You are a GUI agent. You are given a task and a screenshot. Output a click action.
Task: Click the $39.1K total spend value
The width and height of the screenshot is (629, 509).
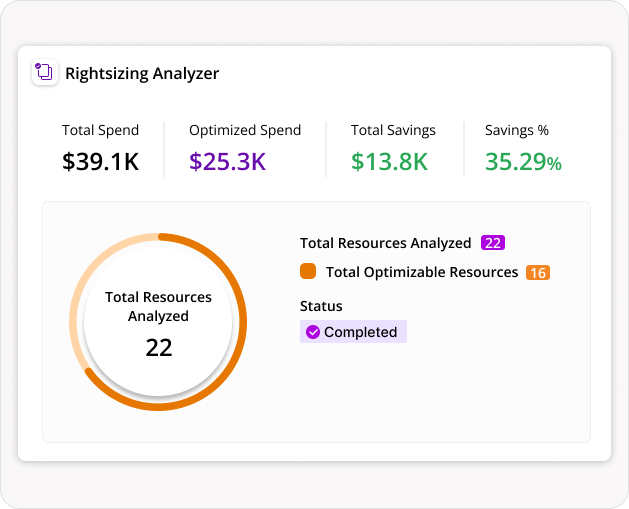tap(100, 161)
